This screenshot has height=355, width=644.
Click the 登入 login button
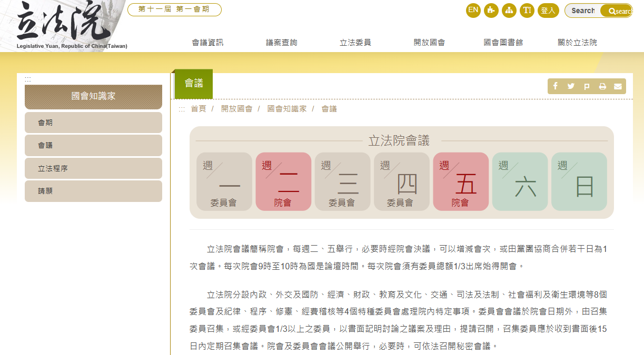pos(548,10)
